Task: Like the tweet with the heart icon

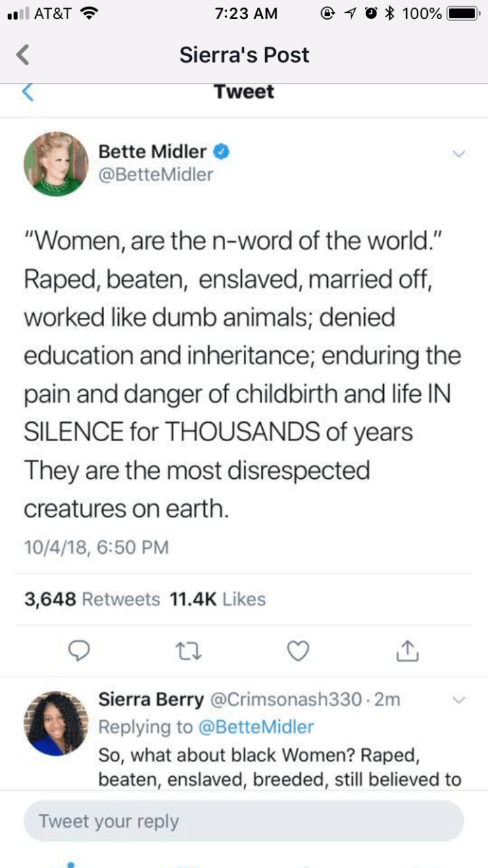Action: click(x=298, y=650)
